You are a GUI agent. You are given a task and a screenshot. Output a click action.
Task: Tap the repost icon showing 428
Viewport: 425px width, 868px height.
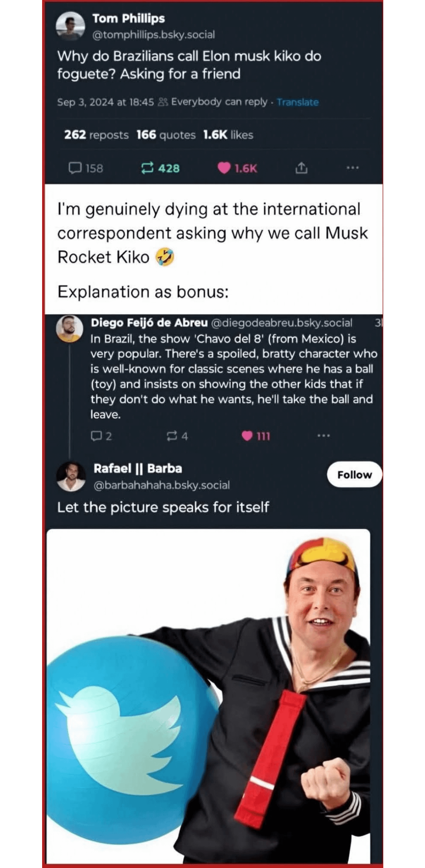click(x=147, y=168)
